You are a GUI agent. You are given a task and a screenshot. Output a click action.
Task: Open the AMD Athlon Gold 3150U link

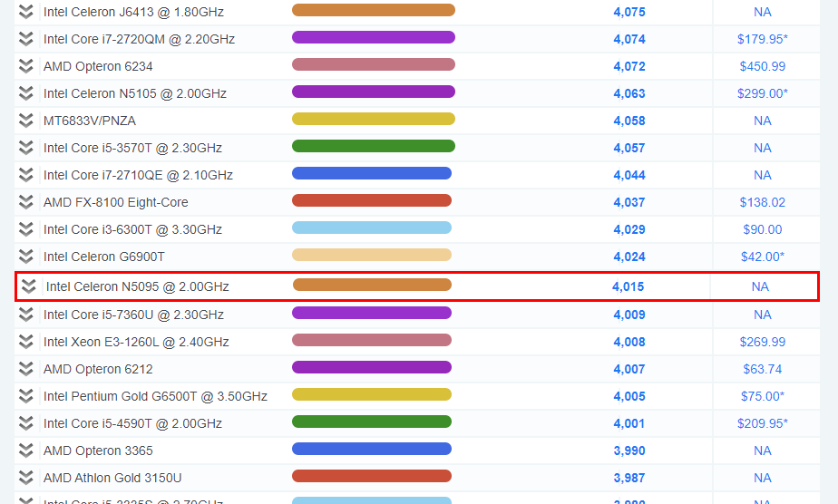[112, 478]
